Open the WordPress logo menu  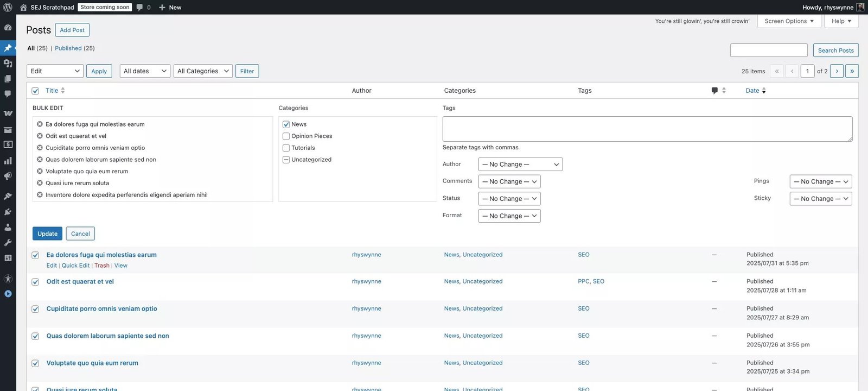(8, 7)
